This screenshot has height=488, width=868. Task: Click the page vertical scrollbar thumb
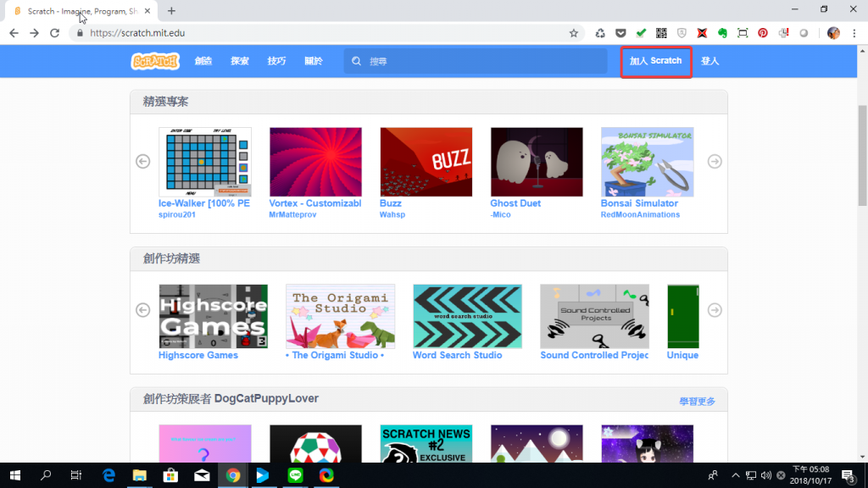coord(862,156)
